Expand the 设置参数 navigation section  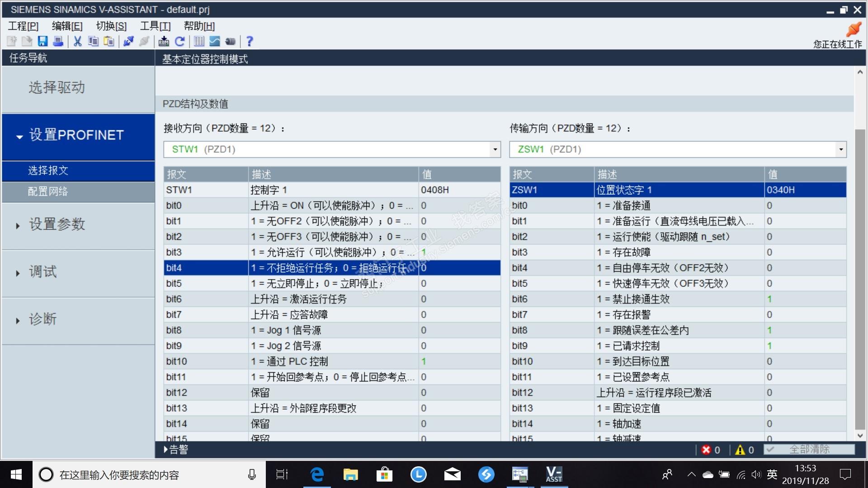point(57,225)
